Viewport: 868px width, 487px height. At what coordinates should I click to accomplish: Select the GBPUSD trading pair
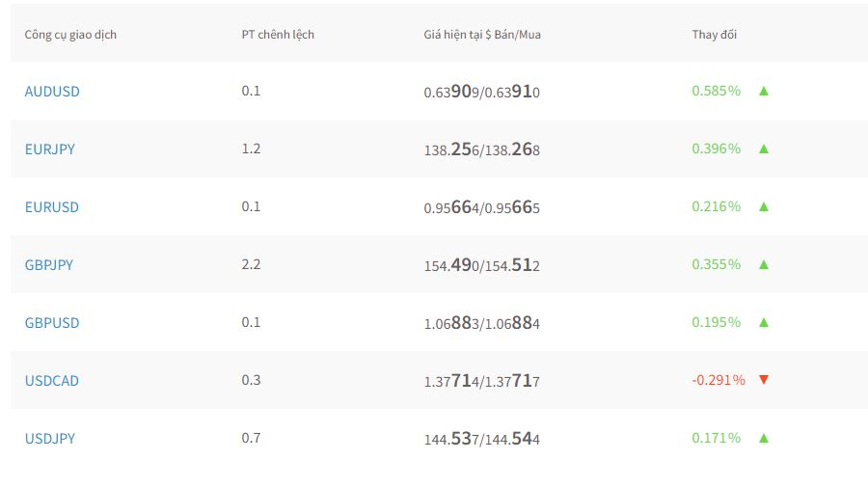click(52, 323)
